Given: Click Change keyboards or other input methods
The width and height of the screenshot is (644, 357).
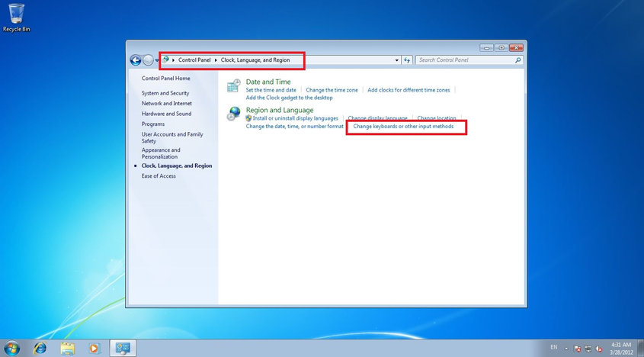Looking at the screenshot, I should pos(403,127).
